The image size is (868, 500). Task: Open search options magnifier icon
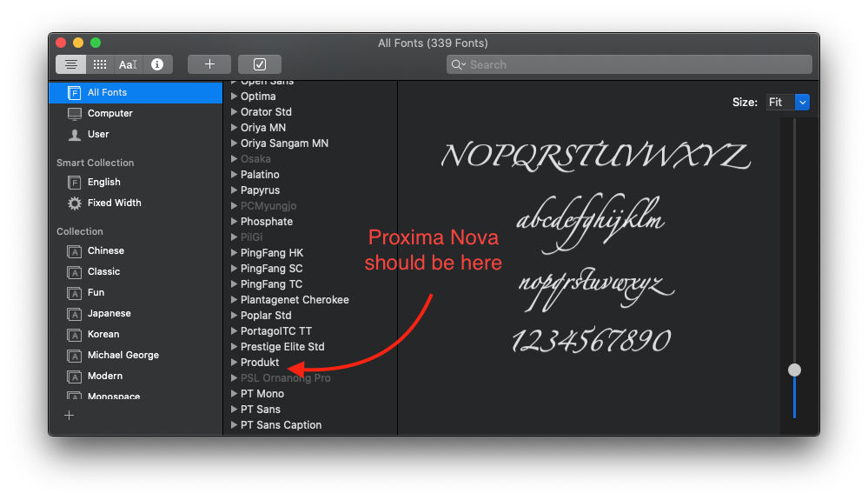[458, 65]
